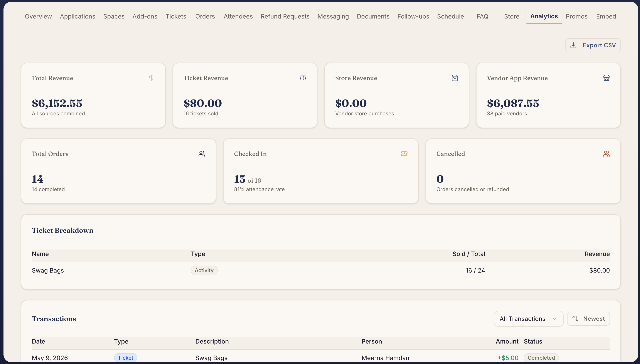The width and height of the screenshot is (640, 364).
Task: Click the 'Vendor store purchases' text
Action: tap(364, 114)
